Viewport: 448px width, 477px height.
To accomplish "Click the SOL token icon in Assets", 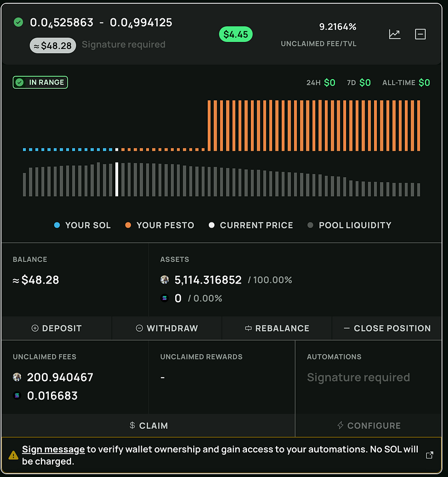I will point(165,298).
